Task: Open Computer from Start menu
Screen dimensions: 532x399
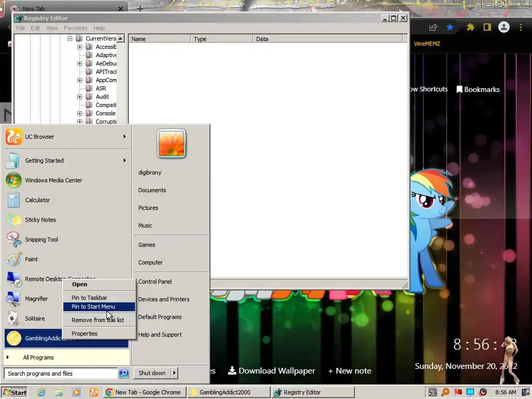Action: [x=150, y=262]
